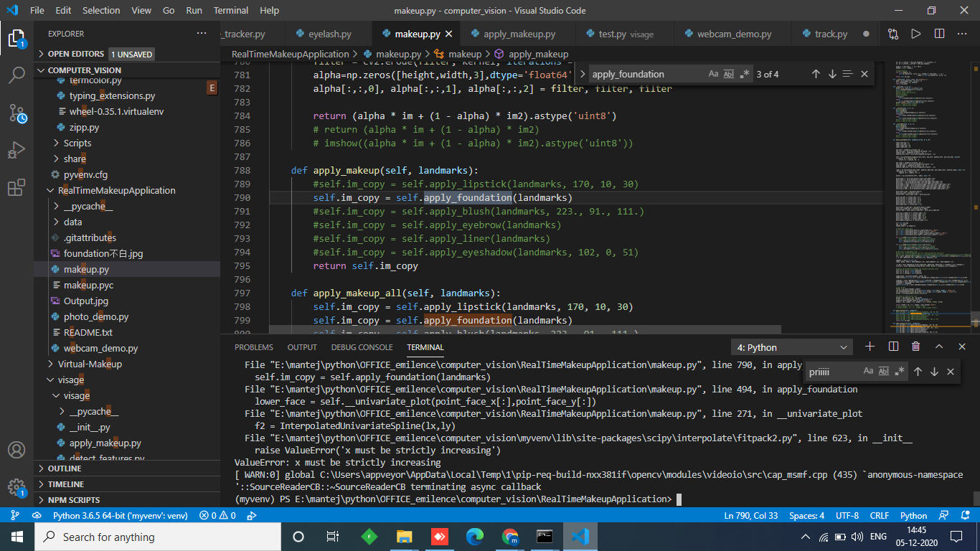Go to next match in editor find
The image size is (980, 551).
coord(832,74)
